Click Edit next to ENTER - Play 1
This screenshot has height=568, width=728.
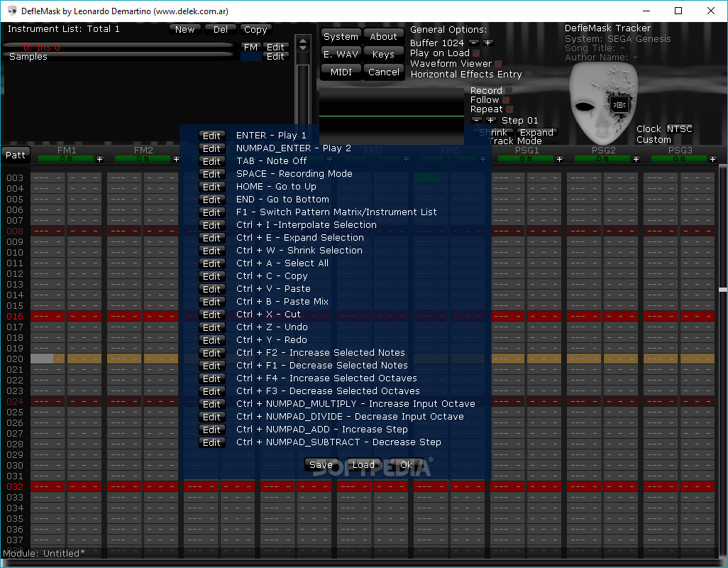pyautogui.click(x=211, y=136)
